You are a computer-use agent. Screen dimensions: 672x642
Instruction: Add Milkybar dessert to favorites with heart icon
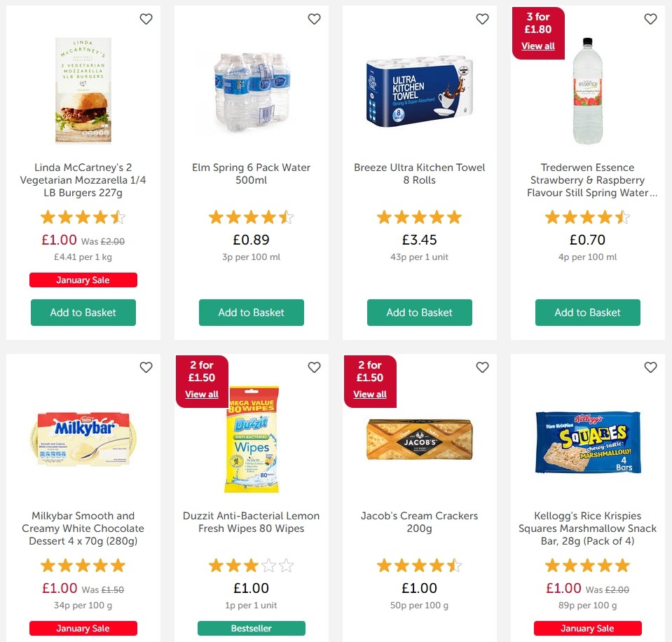pyautogui.click(x=146, y=367)
